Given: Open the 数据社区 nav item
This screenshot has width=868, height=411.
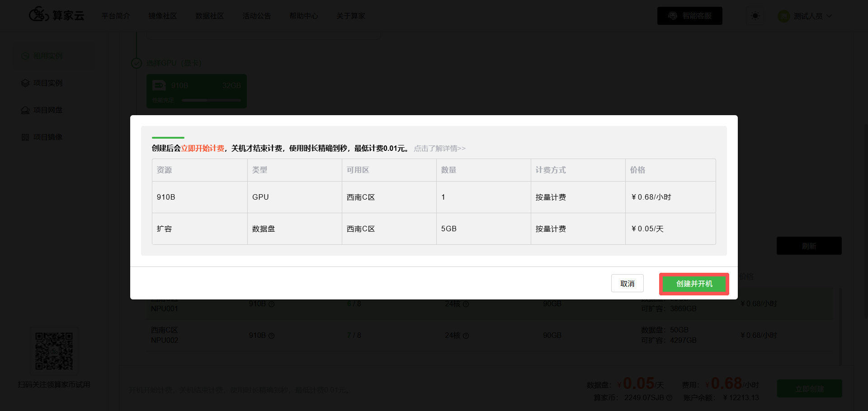Looking at the screenshot, I should point(210,16).
